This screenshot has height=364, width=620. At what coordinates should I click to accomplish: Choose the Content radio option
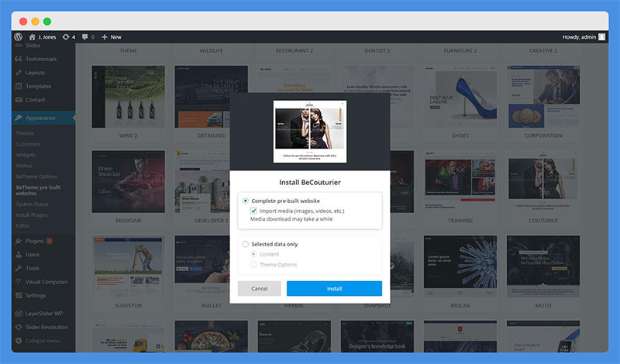click(x=253, y=254)
